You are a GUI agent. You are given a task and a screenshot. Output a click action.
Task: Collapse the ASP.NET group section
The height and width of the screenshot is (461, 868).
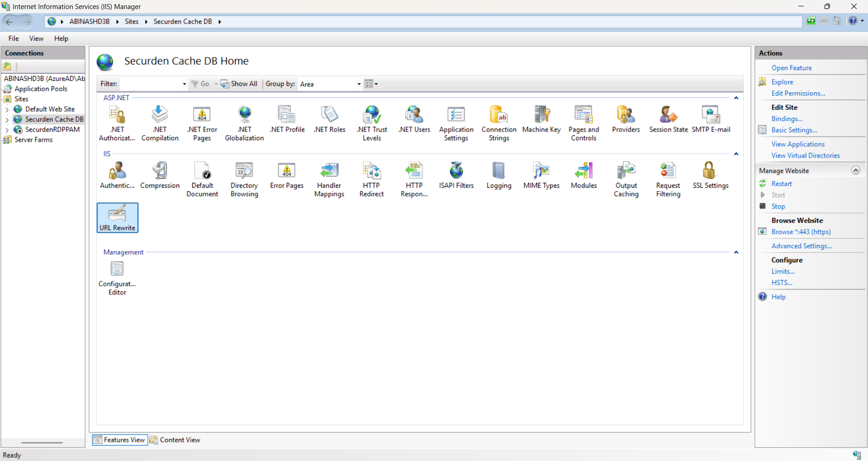[x=736, y=98]
